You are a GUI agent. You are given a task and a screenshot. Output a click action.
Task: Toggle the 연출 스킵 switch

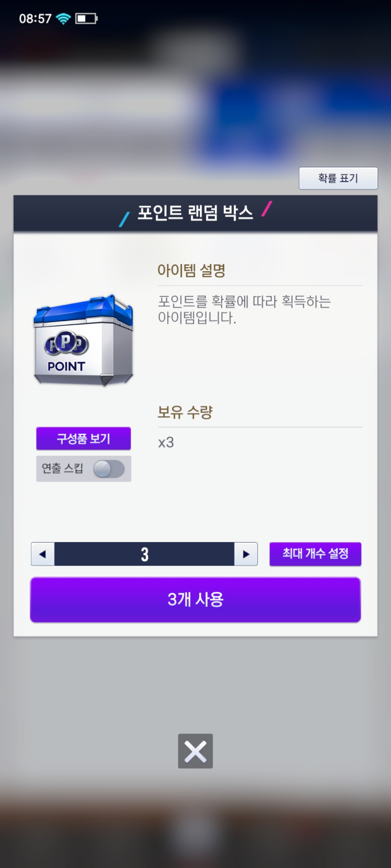[x=109, y=469]
